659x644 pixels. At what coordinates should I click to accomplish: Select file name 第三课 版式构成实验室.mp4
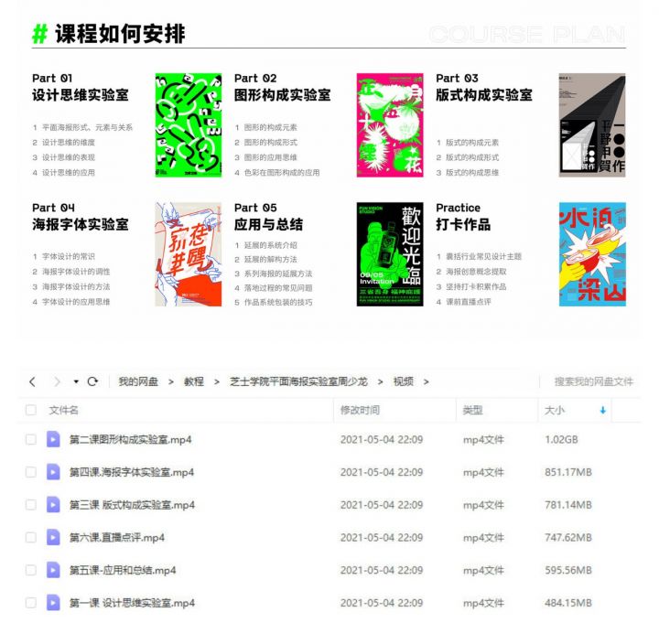[132, 505]
